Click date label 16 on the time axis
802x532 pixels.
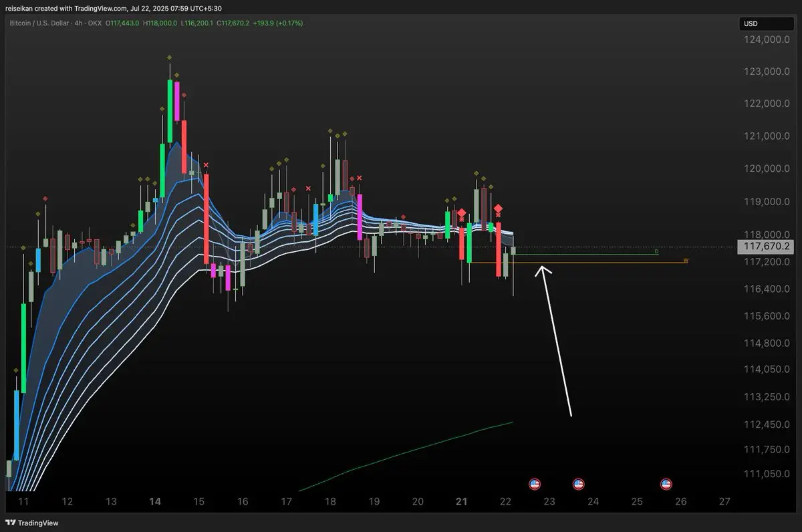[x=243, y=501]
